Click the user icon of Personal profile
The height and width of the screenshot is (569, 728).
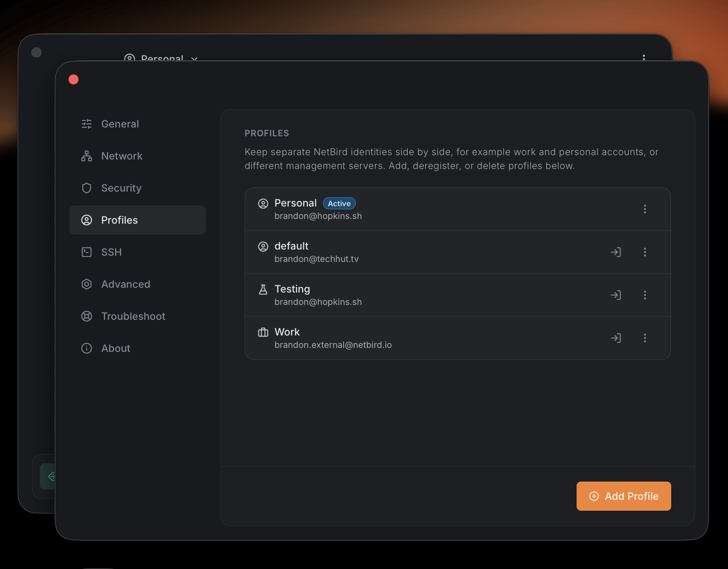[263, 204]
